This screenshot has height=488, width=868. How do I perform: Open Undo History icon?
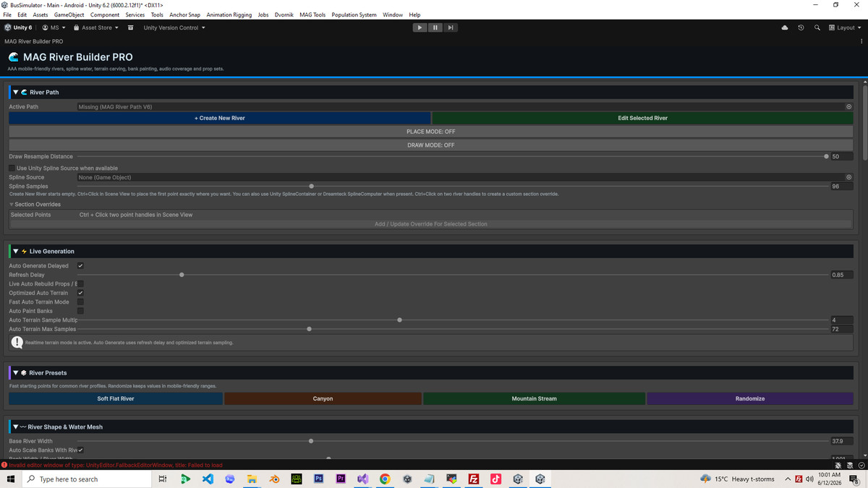click(x=801, y=27)
